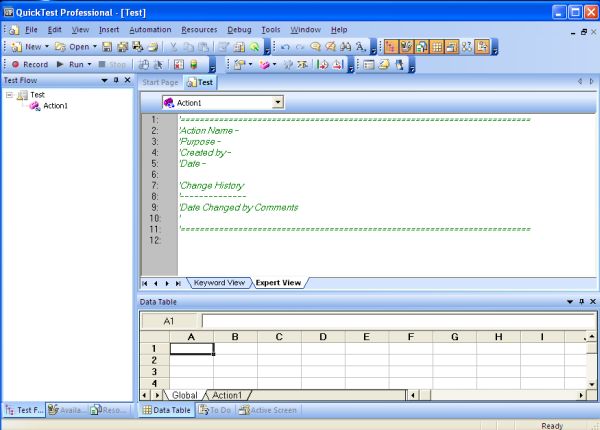
Task: Toggle the unhighlighted nodes view button
Action: [467, 47]
